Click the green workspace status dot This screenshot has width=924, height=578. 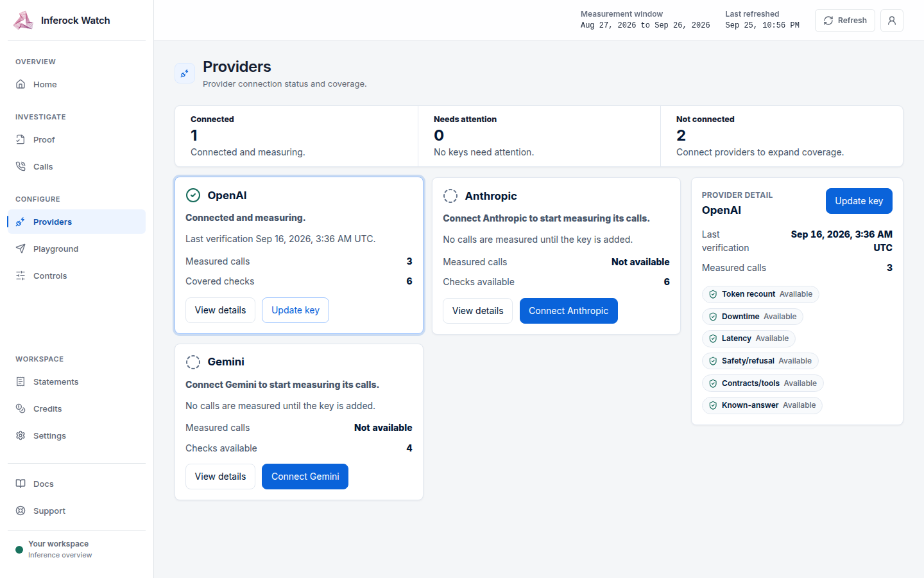click(x=19, y=550)
